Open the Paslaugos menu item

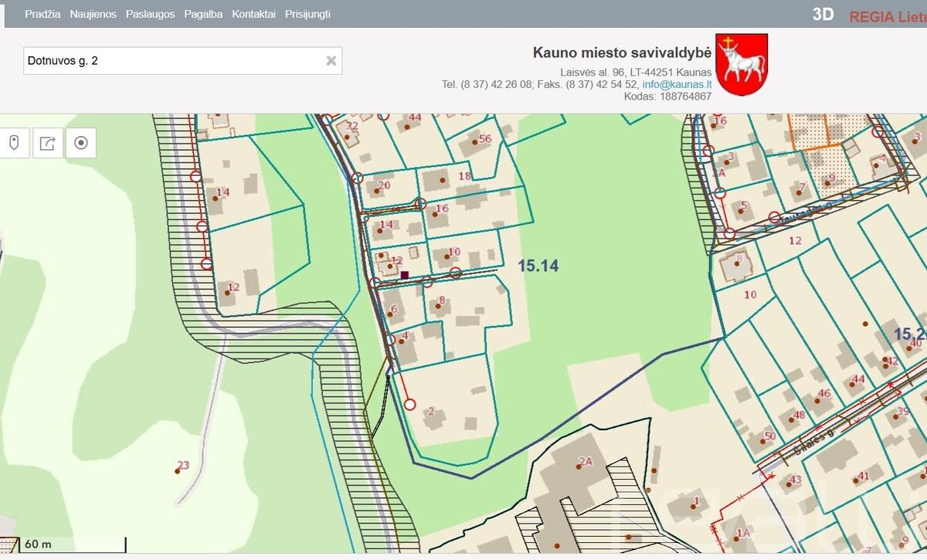(x=150, y=14)
